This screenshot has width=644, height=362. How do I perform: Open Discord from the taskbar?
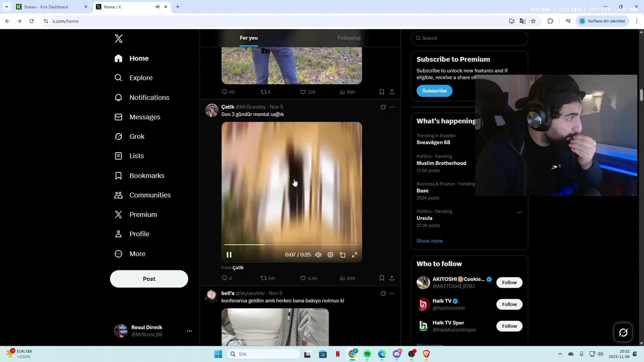[397, 354]
